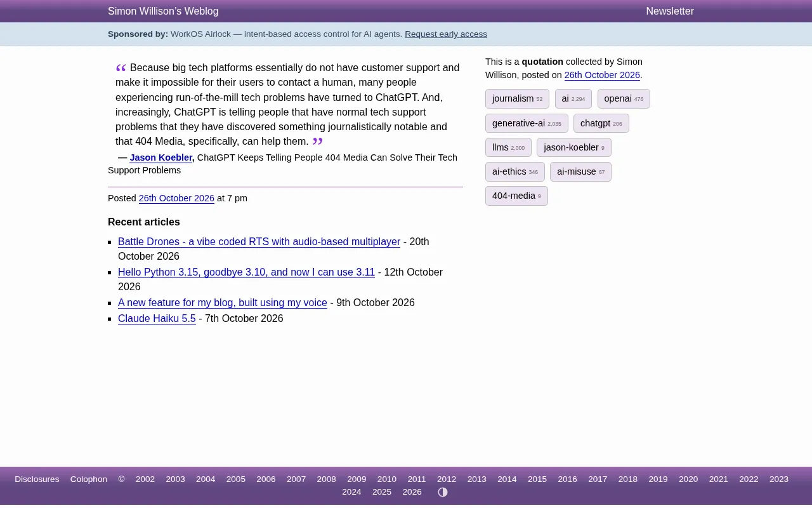
Task: Click Request early access sponsor link
Action: [446, 34]
